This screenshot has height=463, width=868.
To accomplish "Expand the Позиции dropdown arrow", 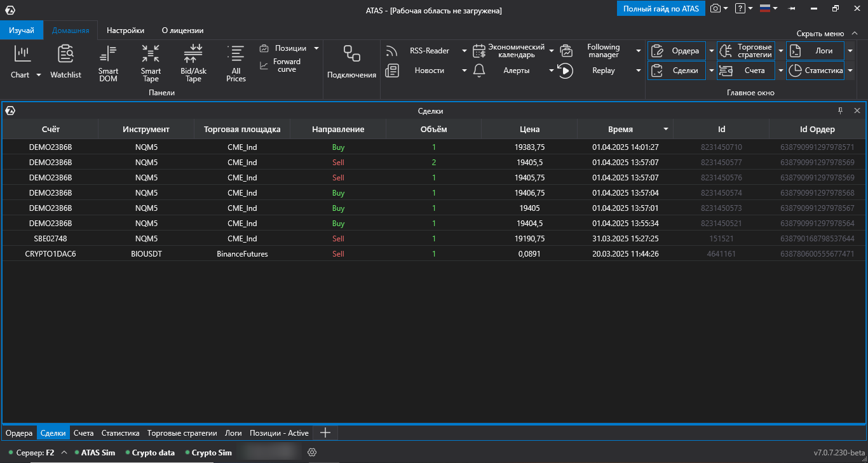I will (x=316, y=48).
